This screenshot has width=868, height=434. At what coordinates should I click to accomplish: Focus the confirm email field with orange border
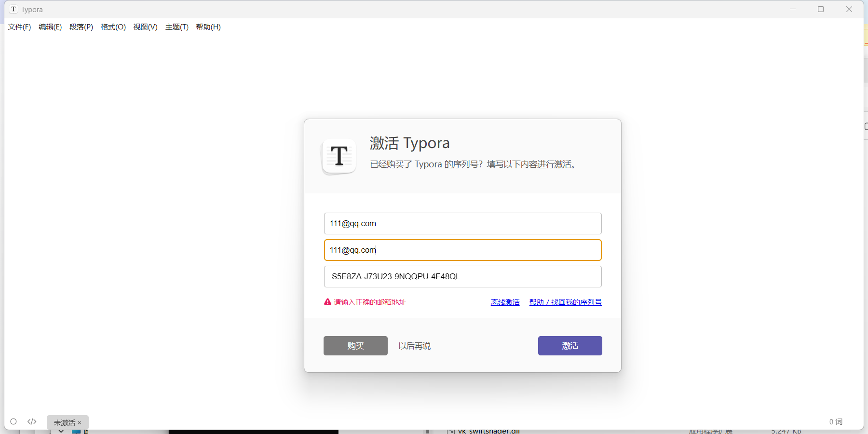point(462,250)
